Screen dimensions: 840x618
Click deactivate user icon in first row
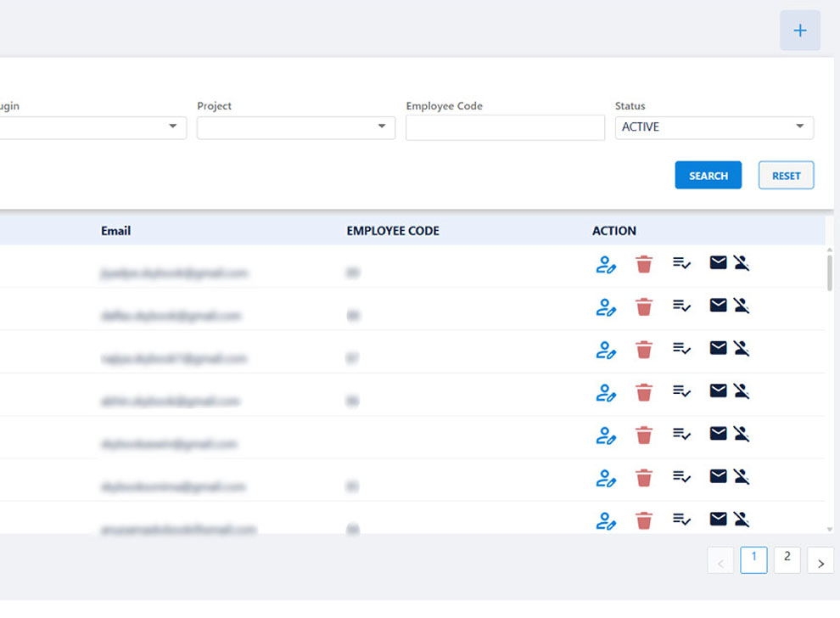(742, 263)
